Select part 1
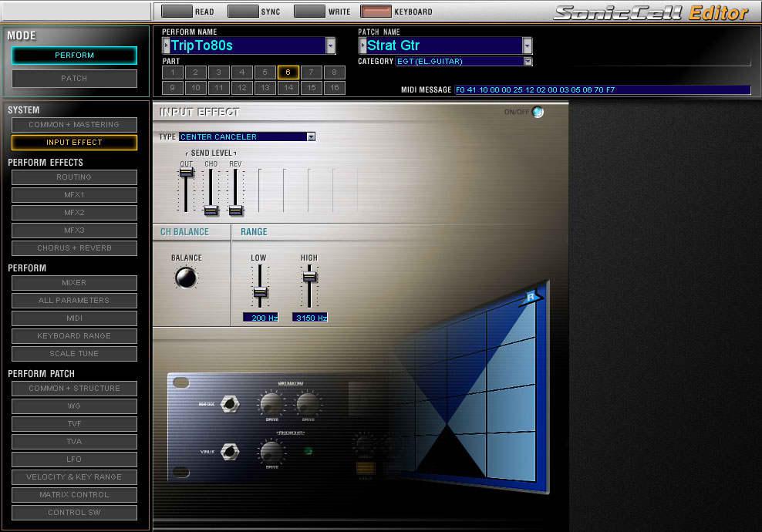Image resolution: width=762 pixels, height=532 pixels. click(x=173, y=72)
